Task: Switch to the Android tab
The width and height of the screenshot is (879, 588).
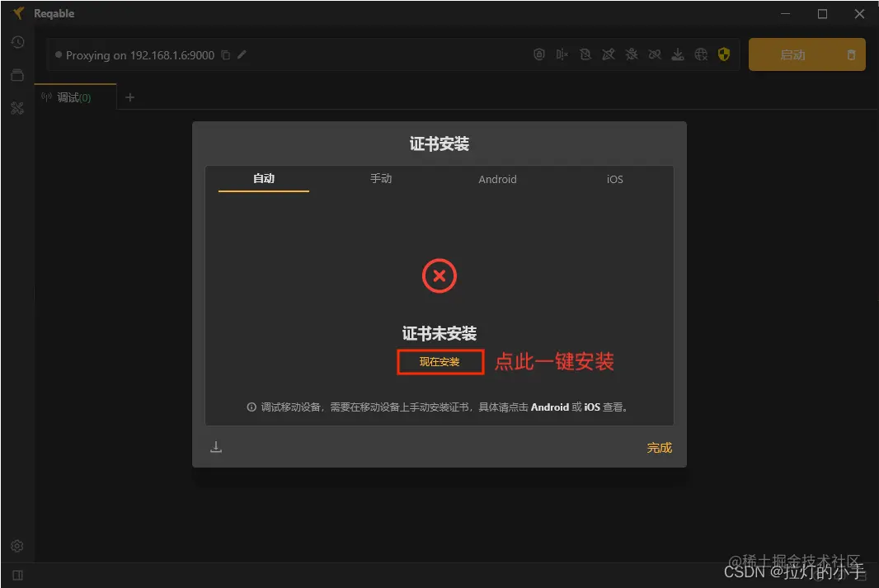Action: 497,179
